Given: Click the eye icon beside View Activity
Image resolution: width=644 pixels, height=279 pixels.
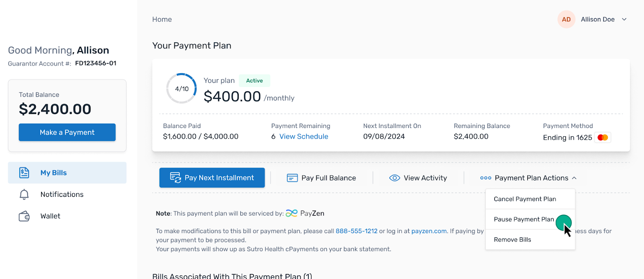Looking at the screenshot, I should tap(394, 178).
